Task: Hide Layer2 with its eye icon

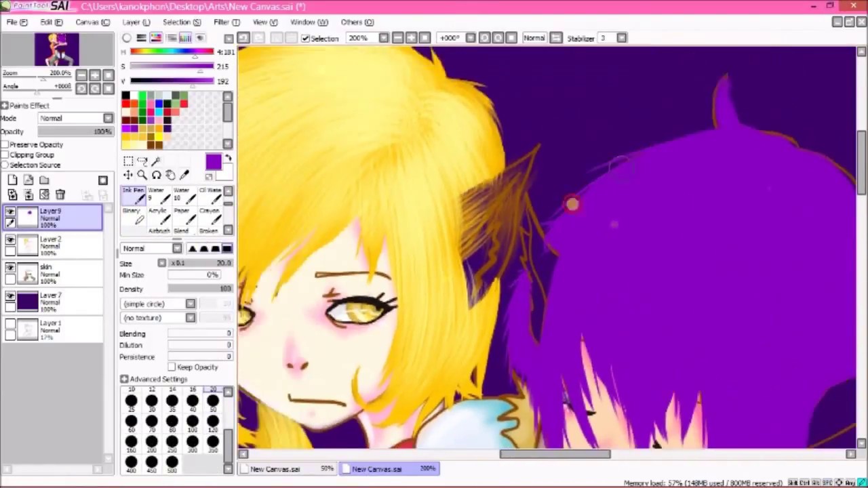Action: click(10, 240)
